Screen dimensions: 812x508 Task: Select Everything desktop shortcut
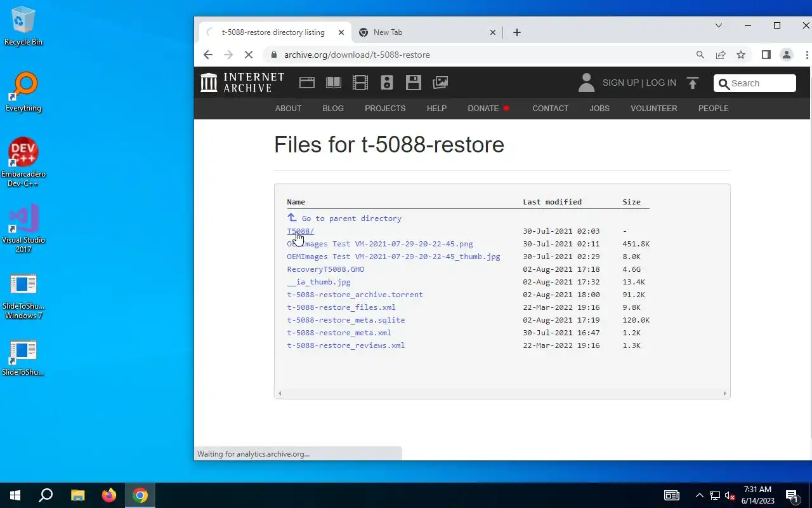point(23,93)
